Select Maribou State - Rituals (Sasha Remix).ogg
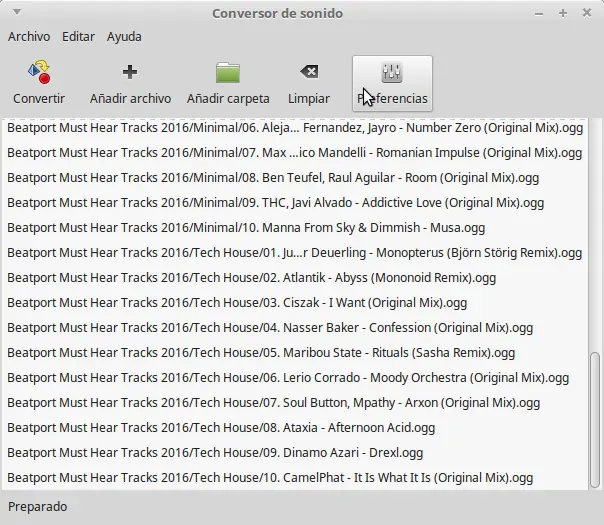 295,353
